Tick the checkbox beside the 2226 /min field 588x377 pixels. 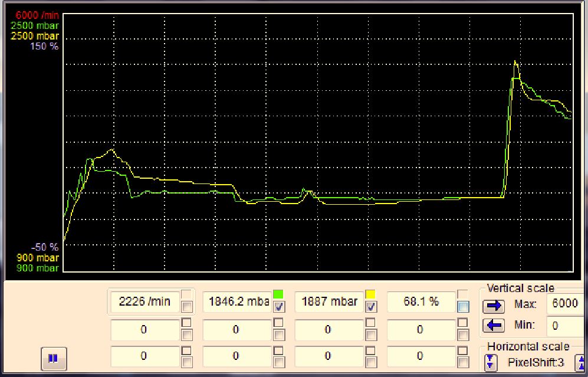point(186,307)
